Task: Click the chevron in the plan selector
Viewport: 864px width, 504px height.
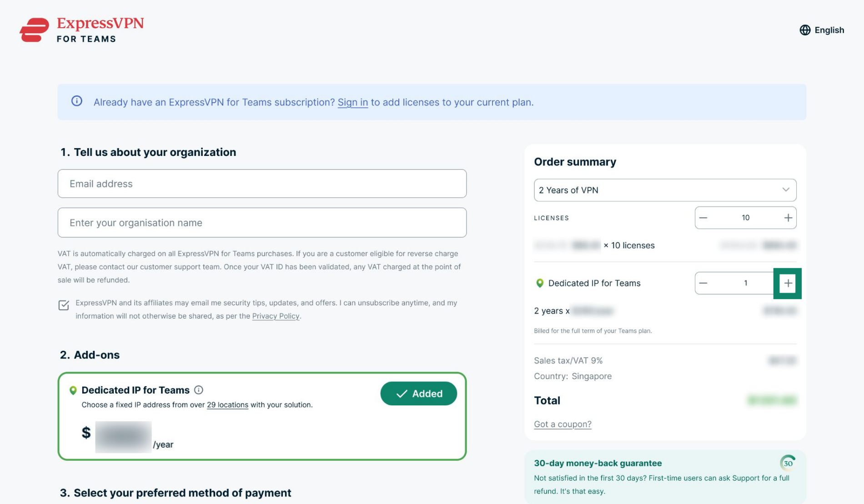Action: pyautogui.click(x=786, y=190)
